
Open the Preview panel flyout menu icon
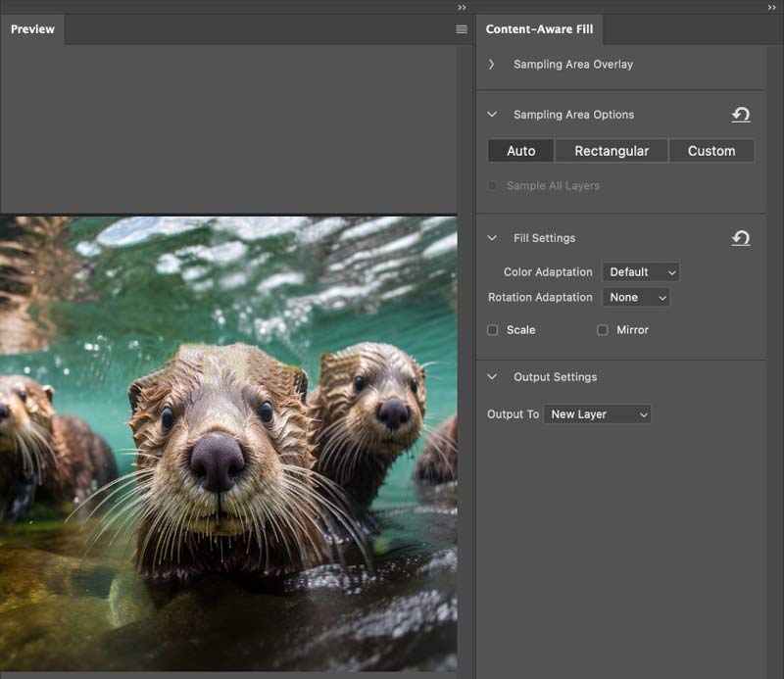(x=462, y=29)
